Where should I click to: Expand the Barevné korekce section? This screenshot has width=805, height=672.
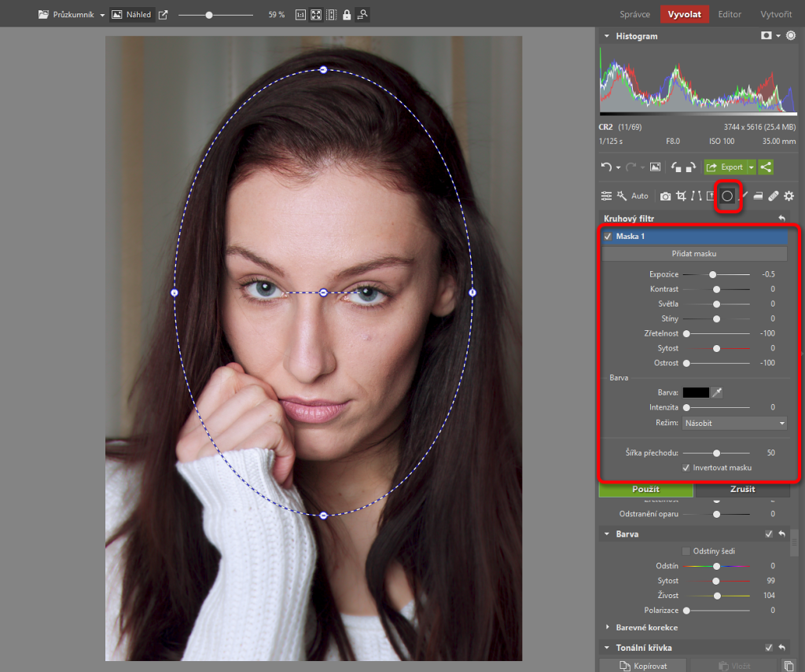608,627
